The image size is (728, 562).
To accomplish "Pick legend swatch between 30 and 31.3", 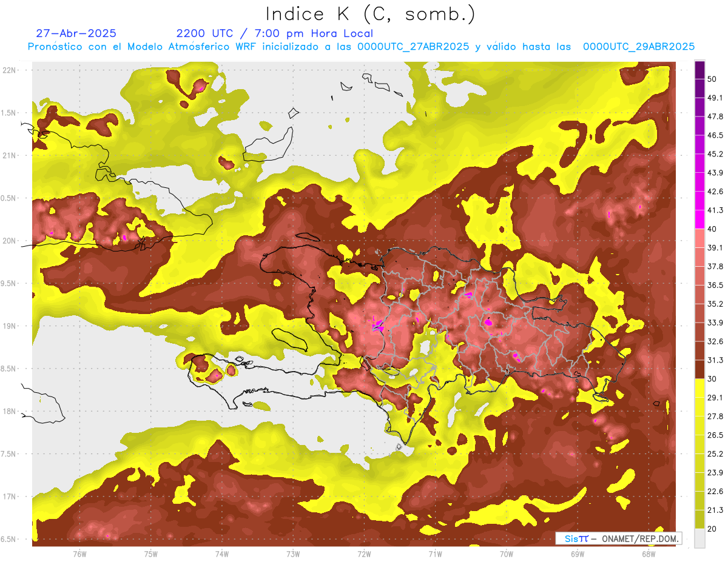I will click(x=699, y=369).
